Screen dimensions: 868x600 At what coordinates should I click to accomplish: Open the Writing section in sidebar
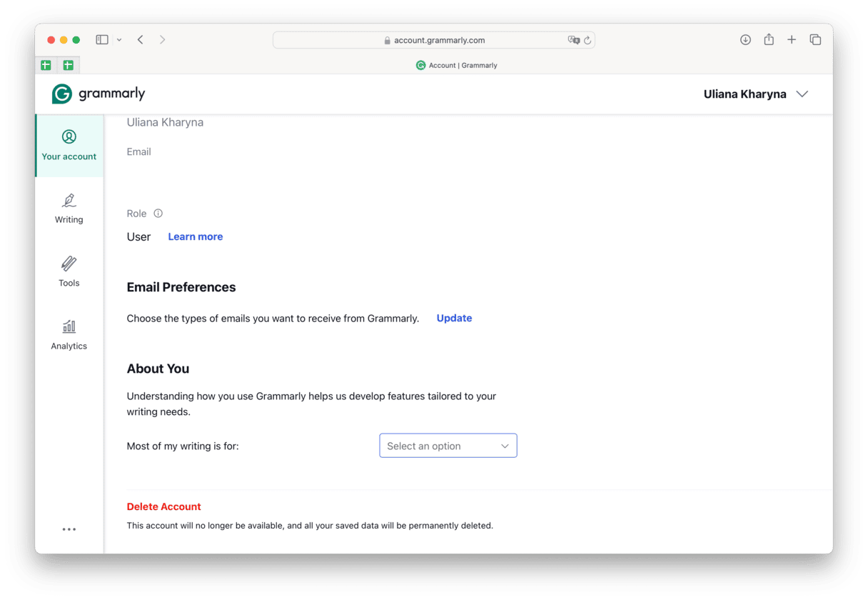[69, 209]
